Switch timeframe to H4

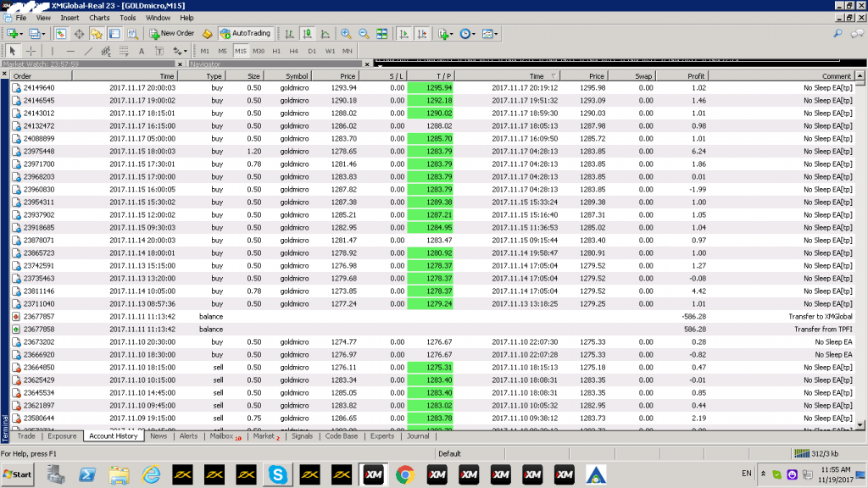294,51
